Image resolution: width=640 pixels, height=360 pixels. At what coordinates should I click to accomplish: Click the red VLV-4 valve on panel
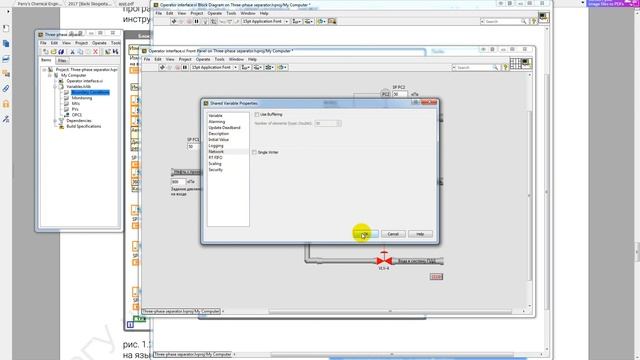(x=384, y=260)
